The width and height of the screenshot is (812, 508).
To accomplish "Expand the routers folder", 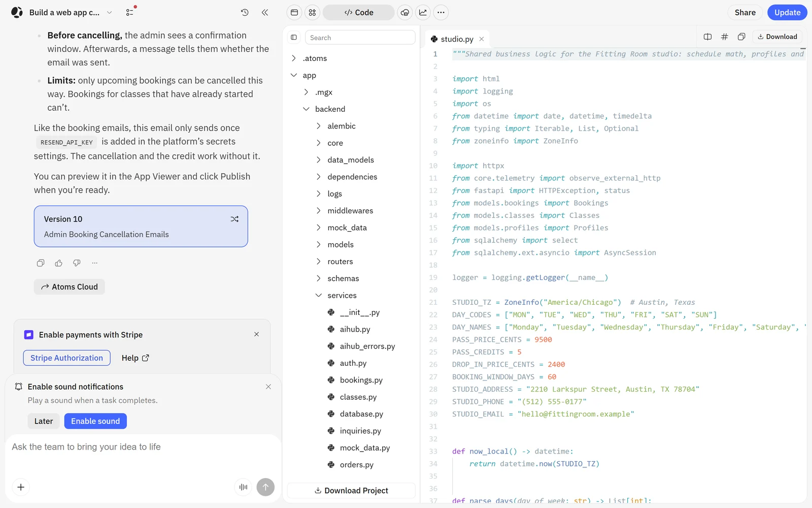I will pos(319,262).
